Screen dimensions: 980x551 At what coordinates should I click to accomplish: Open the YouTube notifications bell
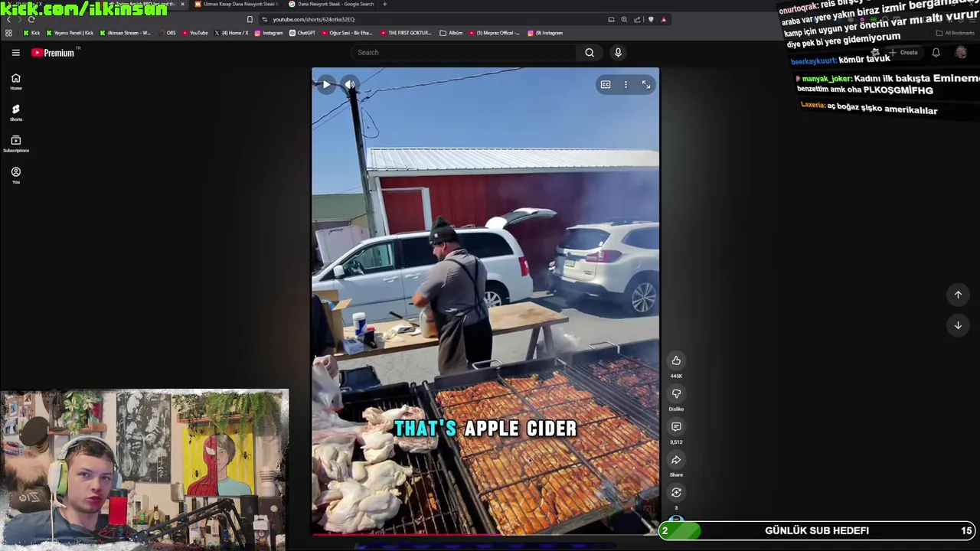click(x=936, y=53)
